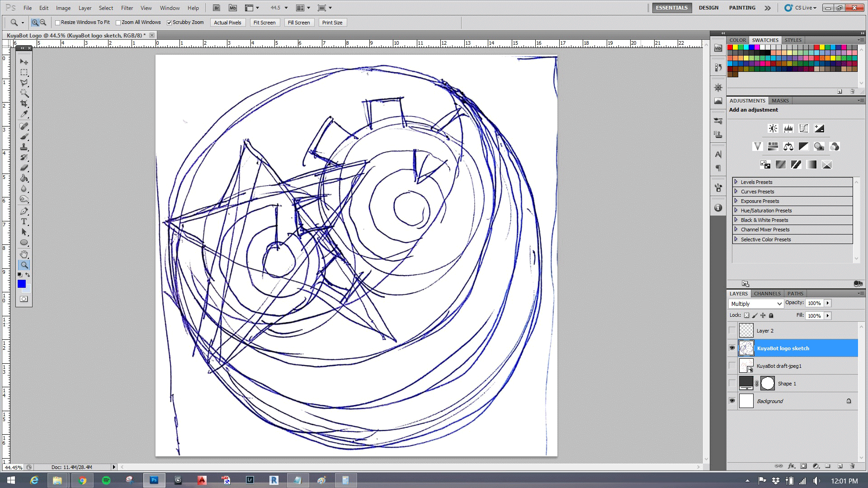
Task: Expand Exposure Presets adjustment options
Action: click(736, 200)
